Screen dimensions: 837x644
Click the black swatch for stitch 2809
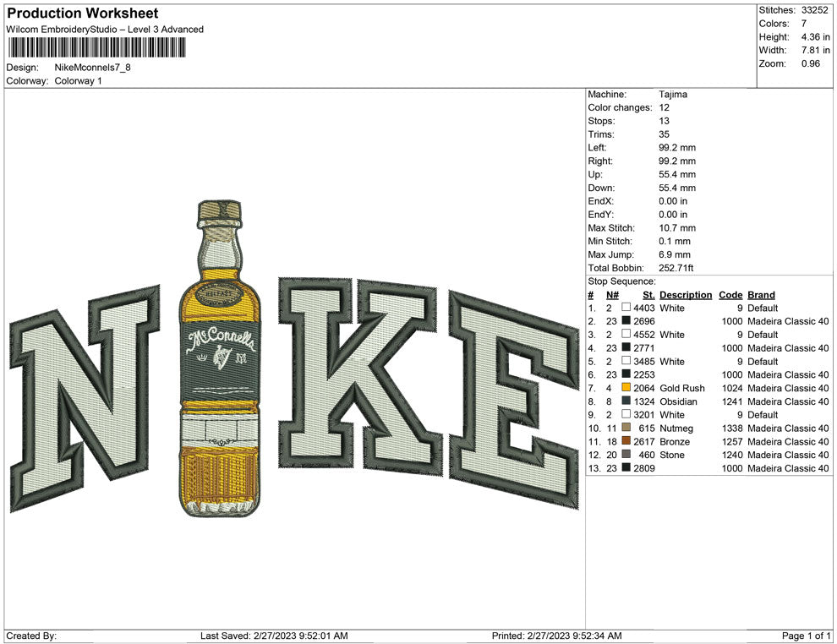coord(626,467)
